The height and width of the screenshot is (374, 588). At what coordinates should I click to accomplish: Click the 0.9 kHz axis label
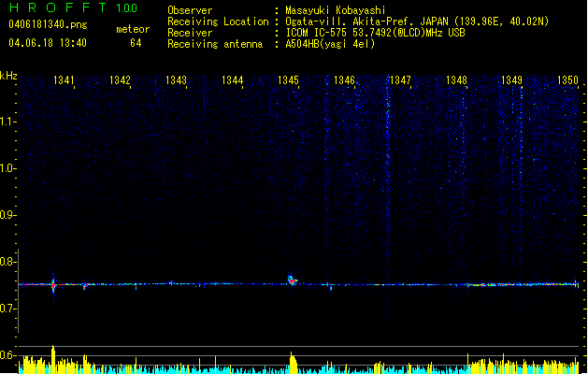pyautogui.click(x=7, y=215)
